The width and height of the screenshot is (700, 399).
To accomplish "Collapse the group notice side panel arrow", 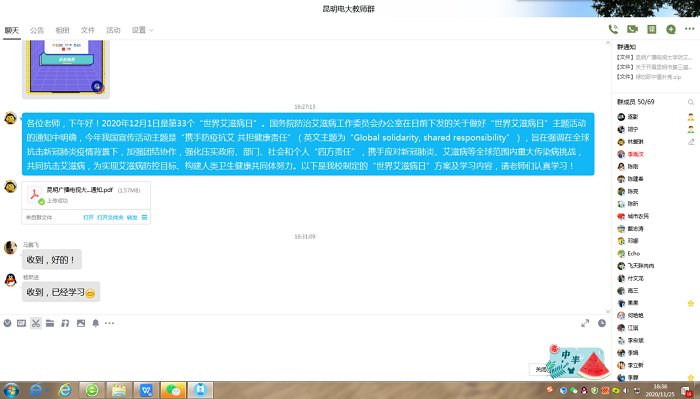I will [608, 43].
